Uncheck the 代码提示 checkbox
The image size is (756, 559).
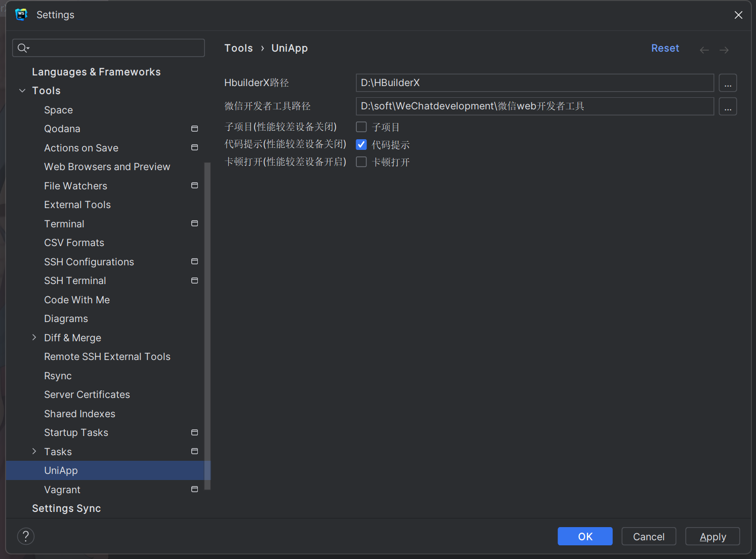pyautogui.click(x=361, y=144)
